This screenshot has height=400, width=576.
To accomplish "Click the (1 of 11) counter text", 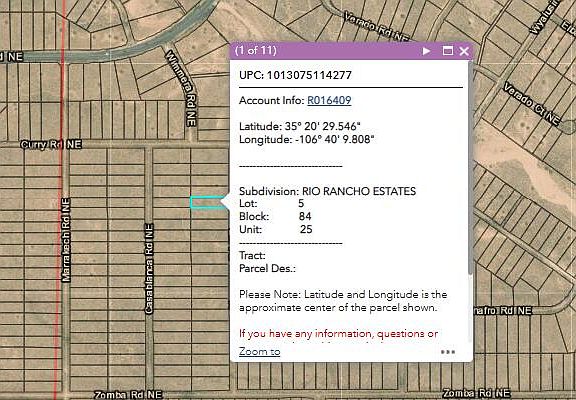I will (256, 50).
